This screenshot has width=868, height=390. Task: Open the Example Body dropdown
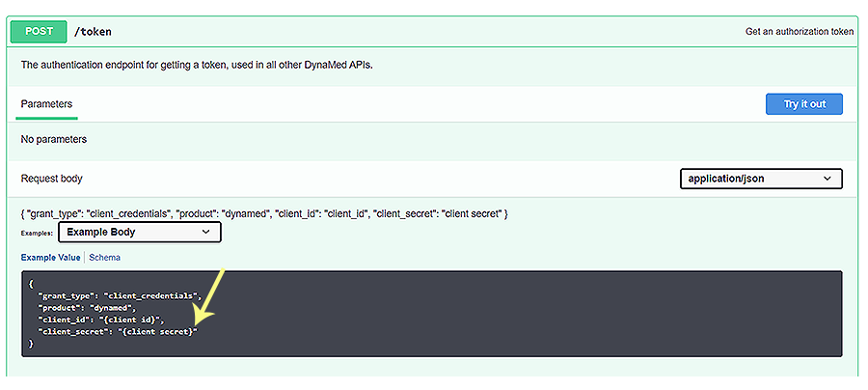pyautogui.click(x=140, y=232)
